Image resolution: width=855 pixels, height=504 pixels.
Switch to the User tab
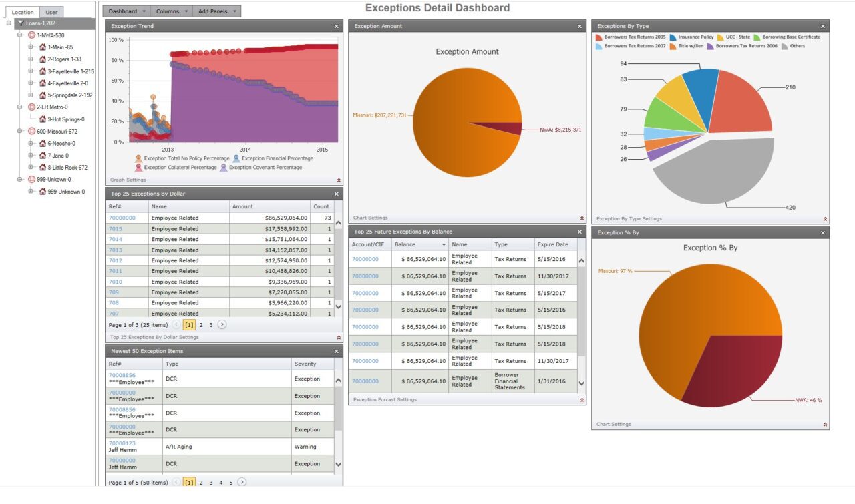coord(51,12)
